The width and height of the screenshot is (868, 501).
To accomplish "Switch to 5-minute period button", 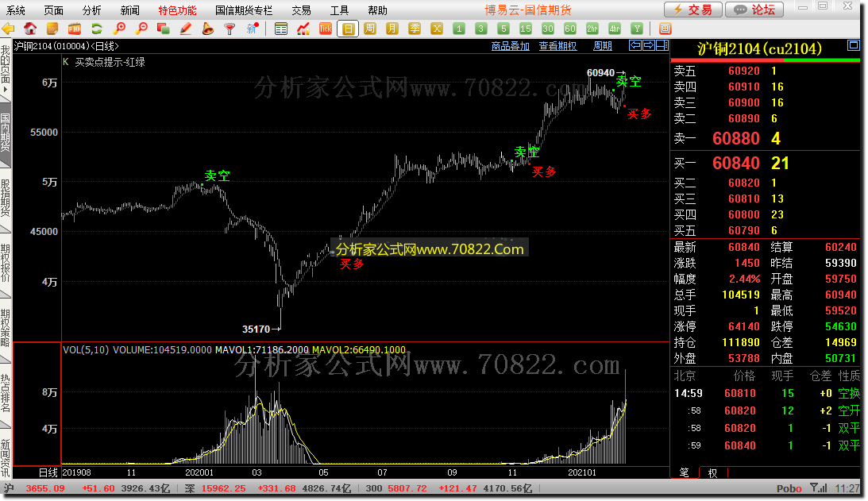I will pyautogui.click(x=503, y=29).
